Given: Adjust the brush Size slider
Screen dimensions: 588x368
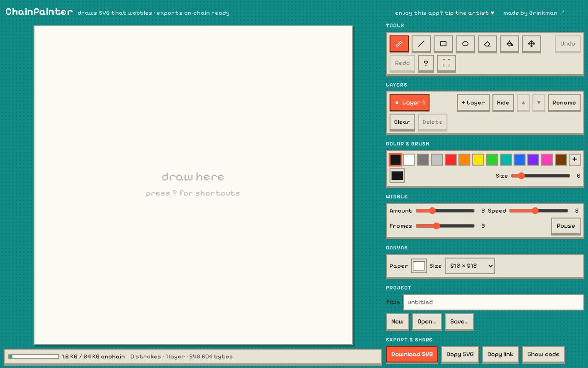Looking at the screenshot, I should click(541, 176).
